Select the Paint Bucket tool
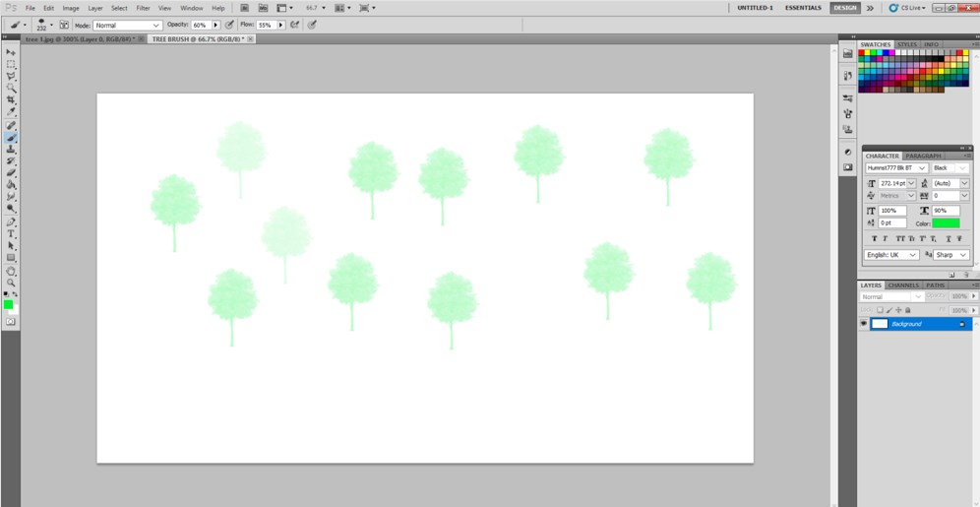Viewport: 980px width, 507px height. pos(11,185)
